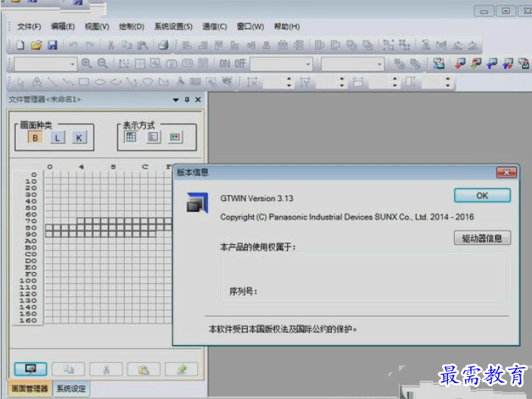The image size is (532, 399).
Task: Click the 驱动器信息 button
Action: click(x=482, y=238)
